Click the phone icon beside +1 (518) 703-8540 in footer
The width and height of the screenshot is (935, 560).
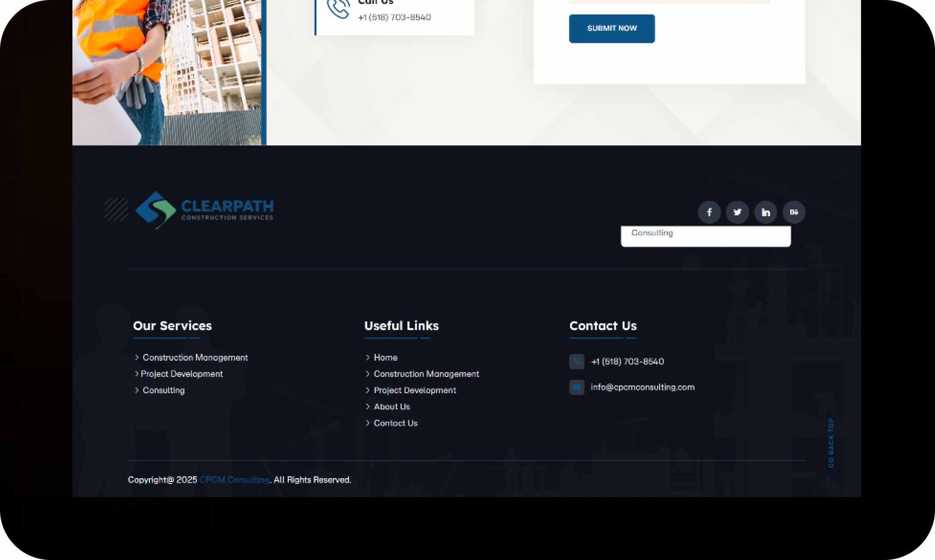(x=577, y=361)
